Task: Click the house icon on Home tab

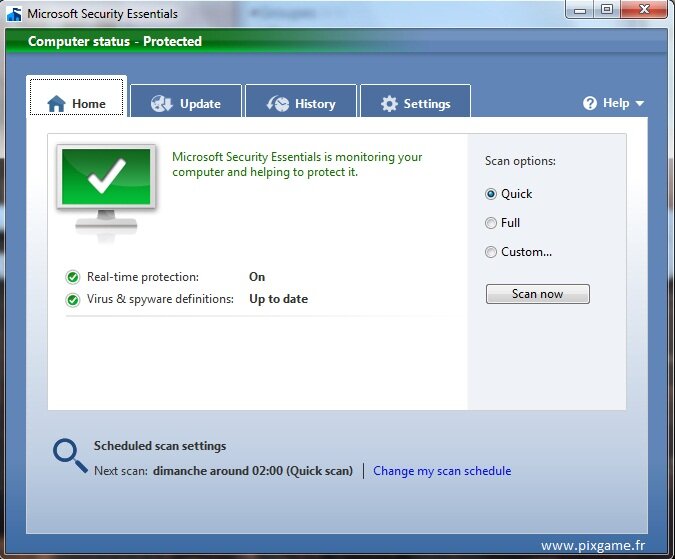Action: point(56,104)
